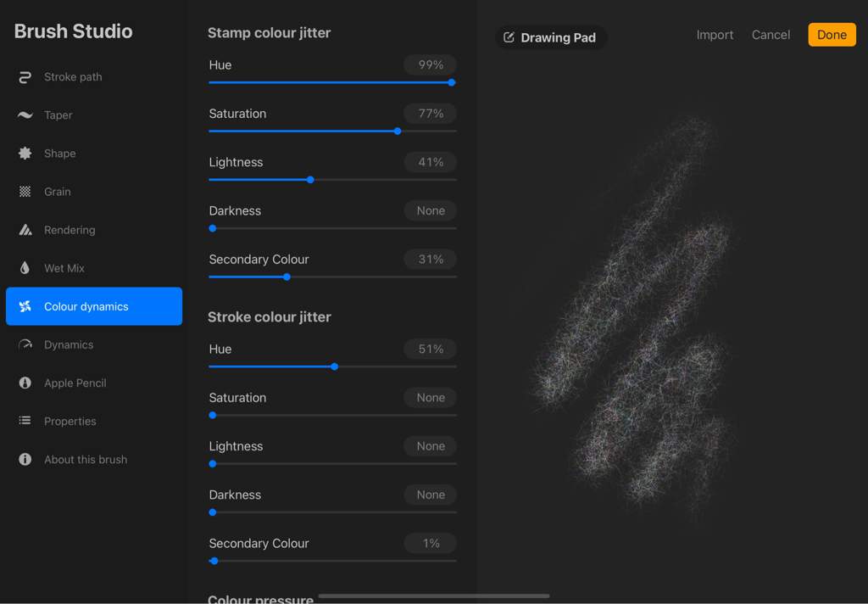Click the Properties list icon

25,421
